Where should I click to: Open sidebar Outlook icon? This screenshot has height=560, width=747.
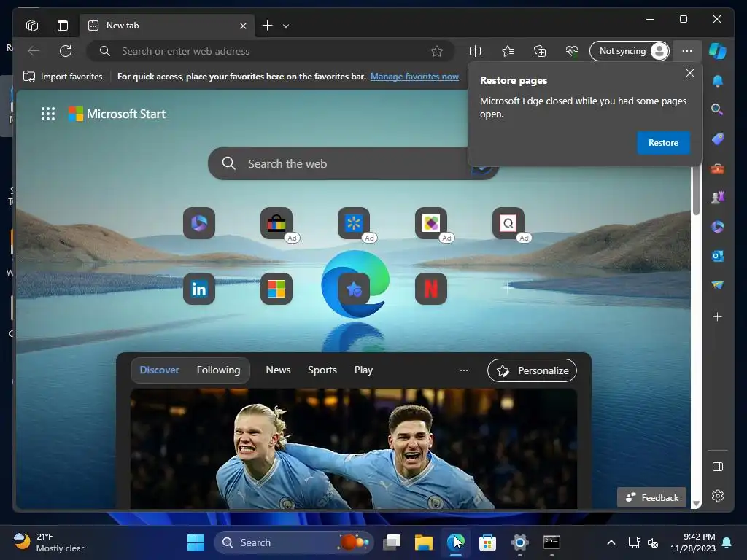[x=718, y=256]
